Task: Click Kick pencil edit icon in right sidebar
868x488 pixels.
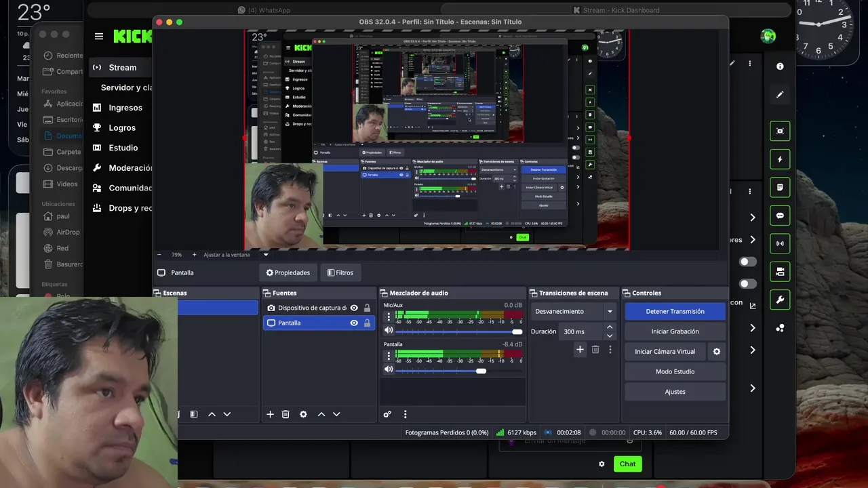Action: [780, 94]
